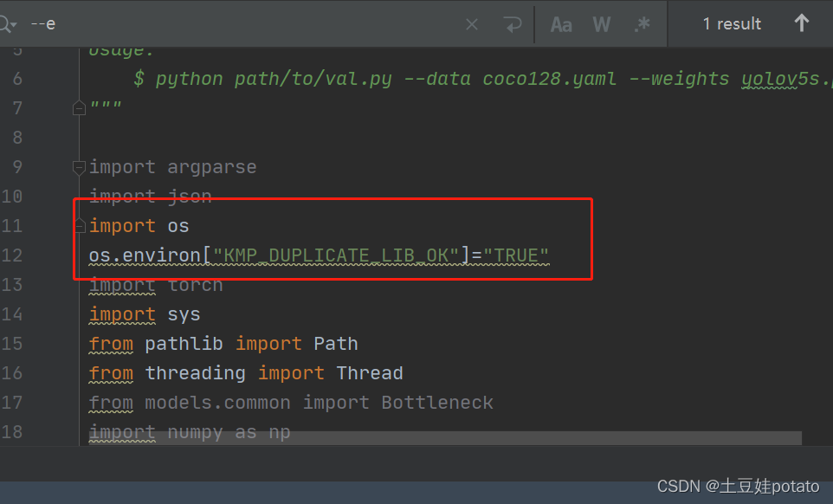
Task: Click line number 6 in the gutter
Action: coord(17,79)
